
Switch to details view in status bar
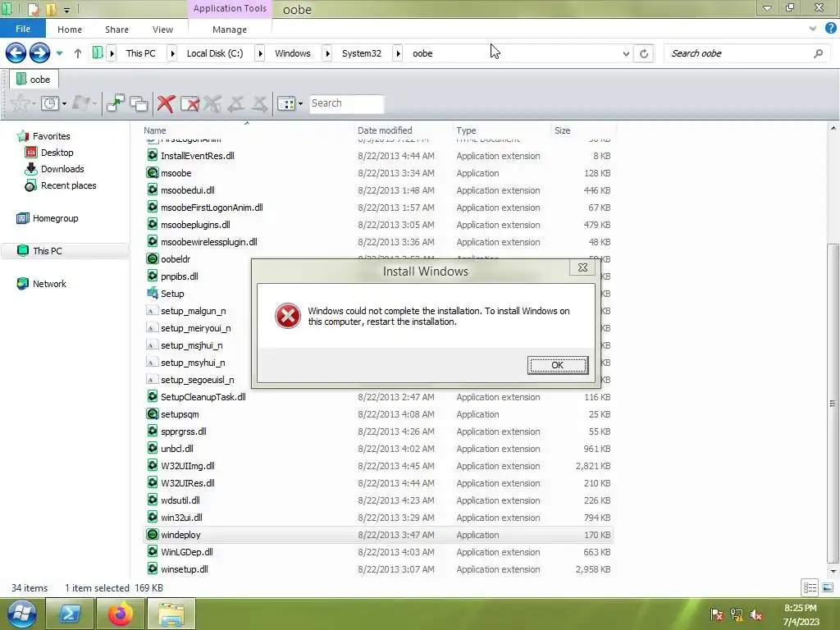810,587
